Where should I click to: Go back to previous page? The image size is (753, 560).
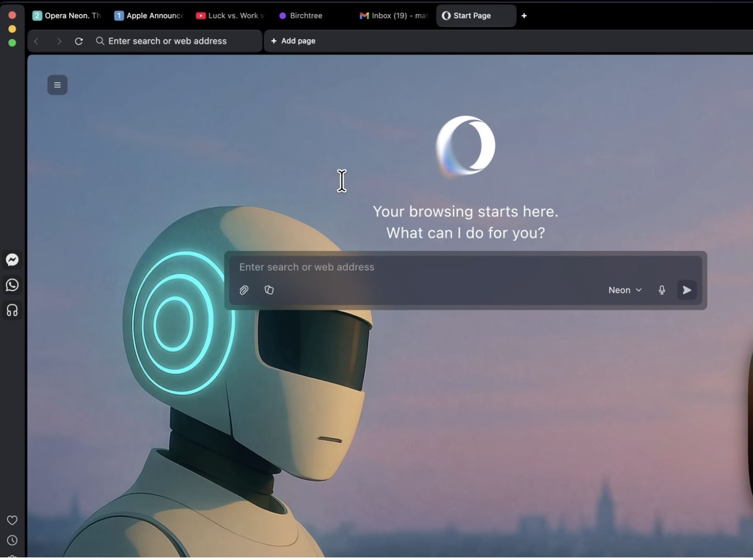(x=36, y=41)
